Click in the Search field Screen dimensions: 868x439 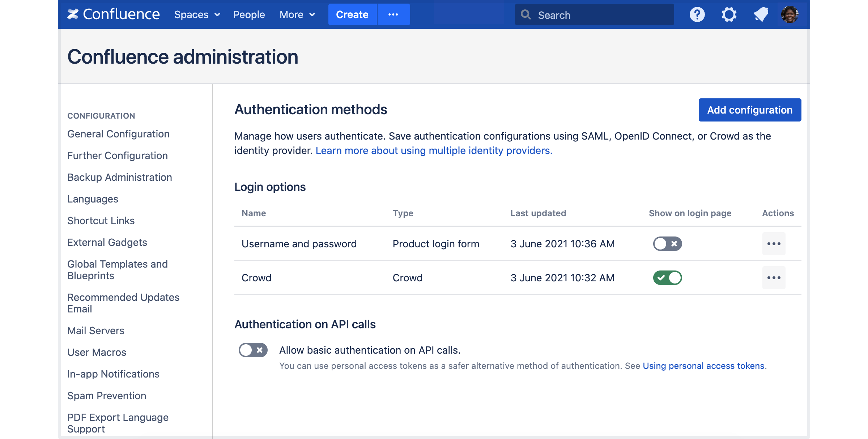pos(594,14)
